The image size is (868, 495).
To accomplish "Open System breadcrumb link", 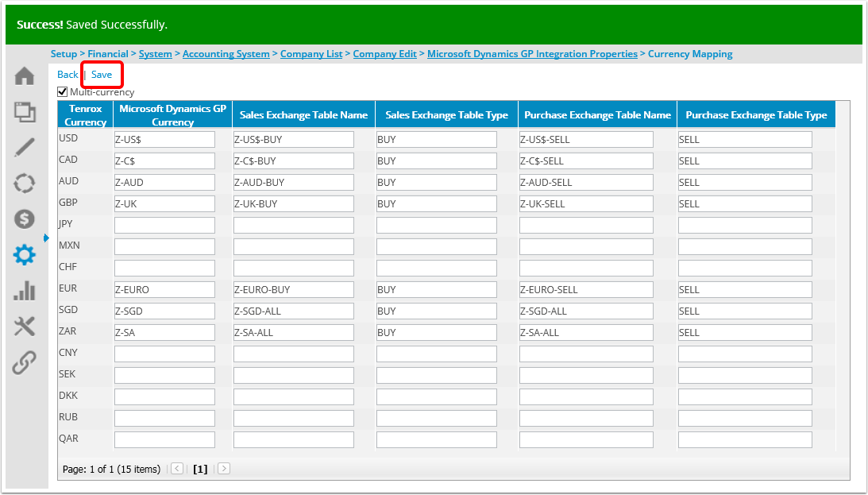I will 155,54.
